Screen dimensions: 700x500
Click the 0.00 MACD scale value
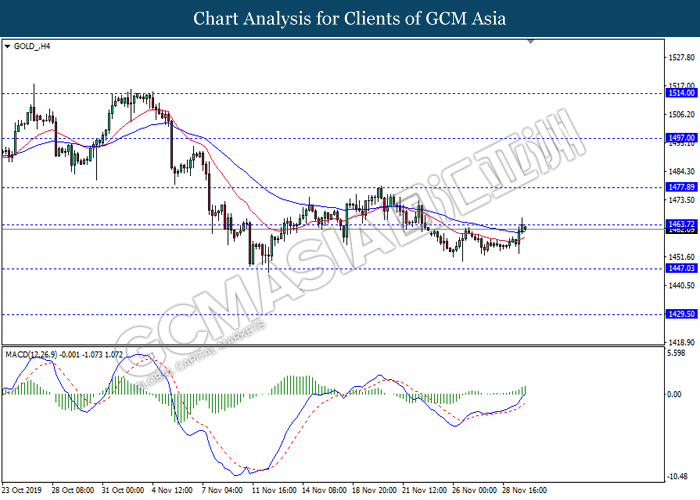674,394
